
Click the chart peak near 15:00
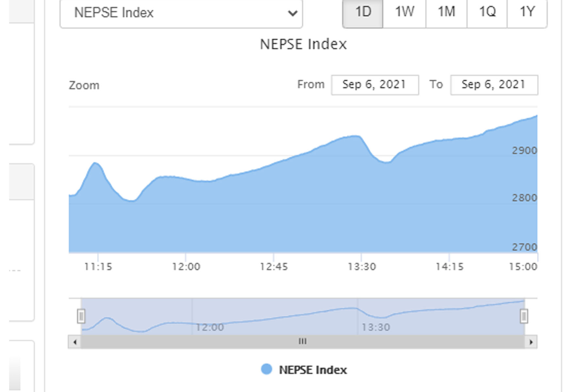tap(536, 116)
